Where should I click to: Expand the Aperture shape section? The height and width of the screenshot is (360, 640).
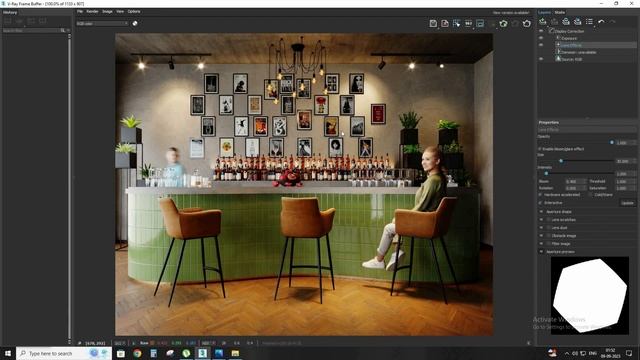(x=541, y=212)
